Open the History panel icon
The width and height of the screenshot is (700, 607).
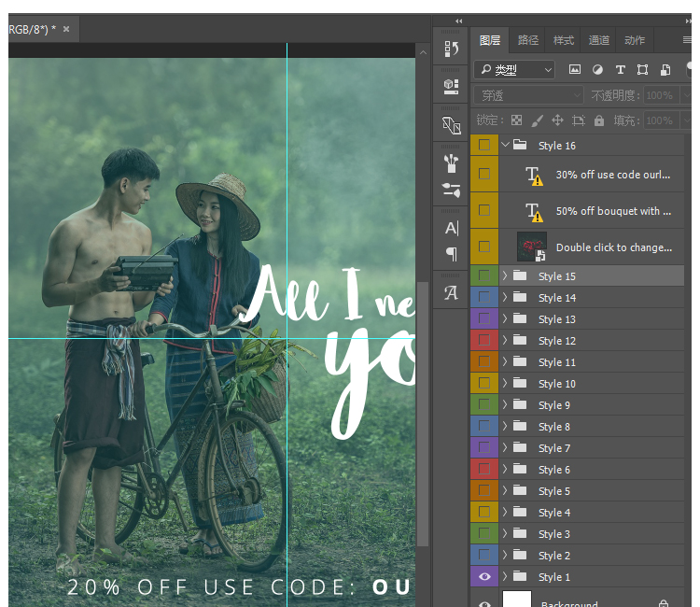pos(452,49)
